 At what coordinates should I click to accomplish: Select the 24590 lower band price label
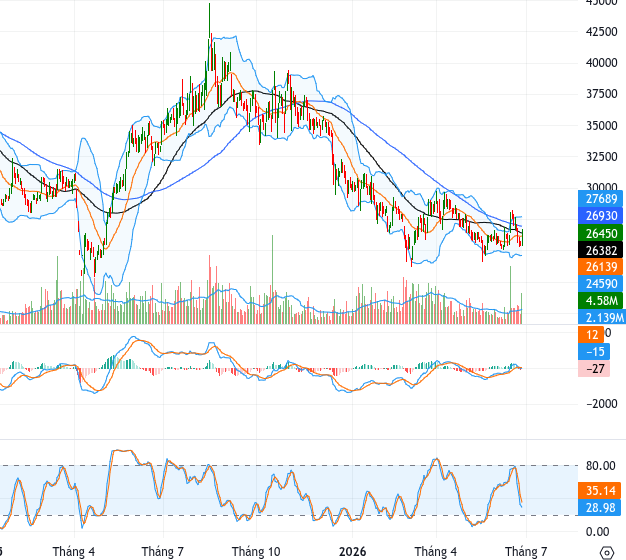point(600,284)
